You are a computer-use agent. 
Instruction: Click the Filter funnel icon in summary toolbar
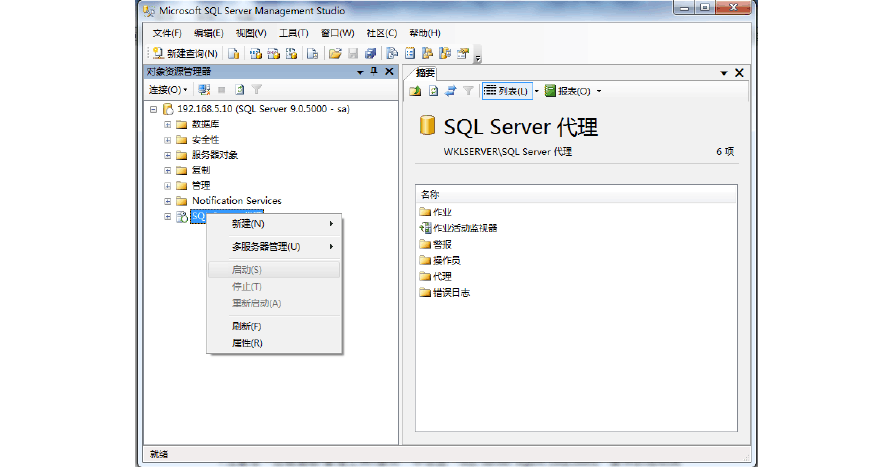tap(468, 91)
